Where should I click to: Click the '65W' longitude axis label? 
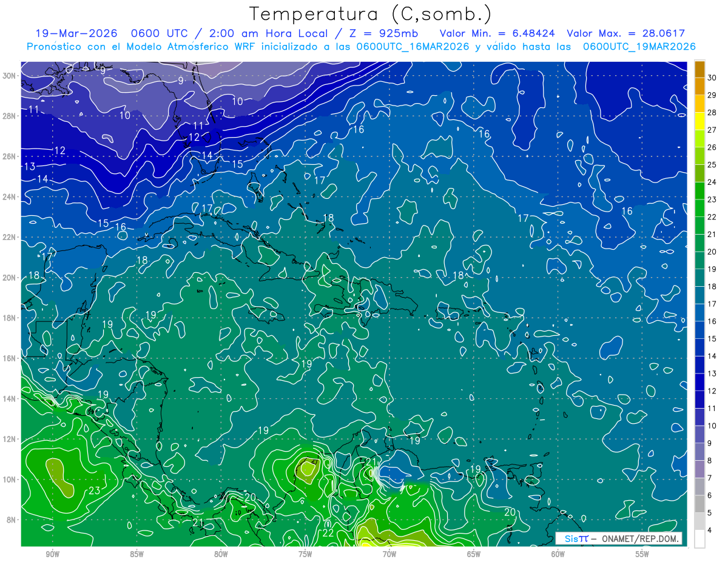474,554
